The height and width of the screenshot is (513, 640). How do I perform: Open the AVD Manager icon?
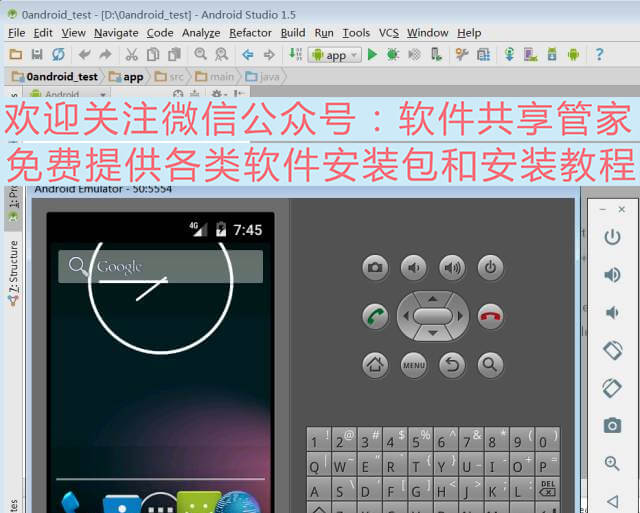click(531, 54)
